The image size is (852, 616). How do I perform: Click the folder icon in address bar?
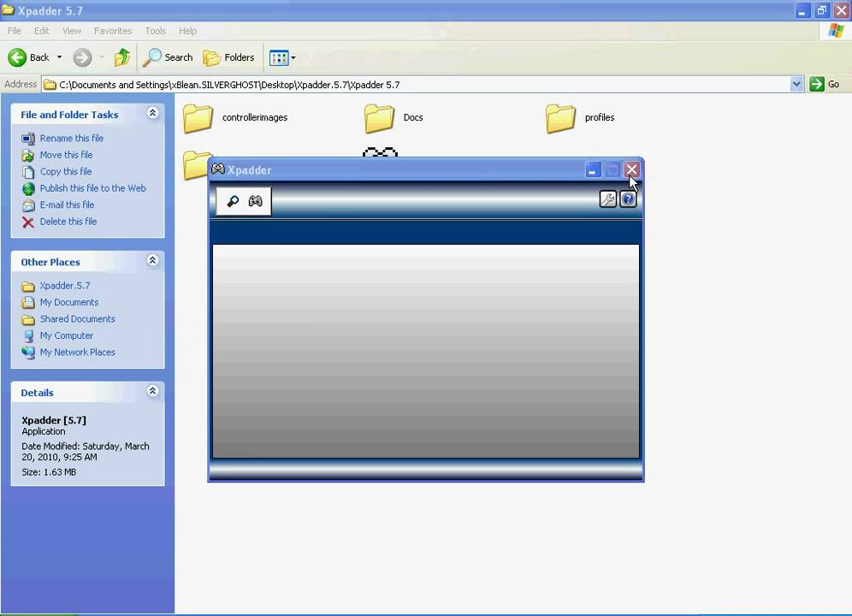pyautogui.click(x=50, y=85)
